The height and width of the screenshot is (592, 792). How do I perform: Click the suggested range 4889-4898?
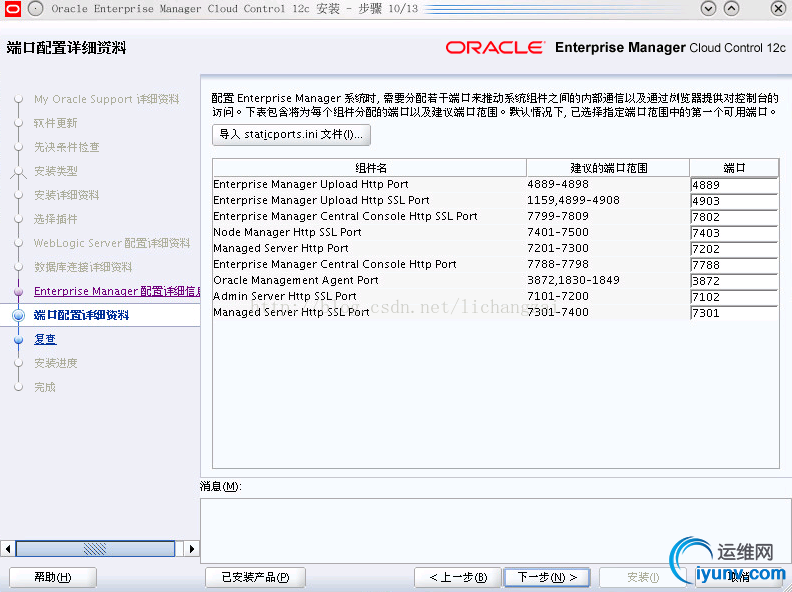tap(558, 184)
